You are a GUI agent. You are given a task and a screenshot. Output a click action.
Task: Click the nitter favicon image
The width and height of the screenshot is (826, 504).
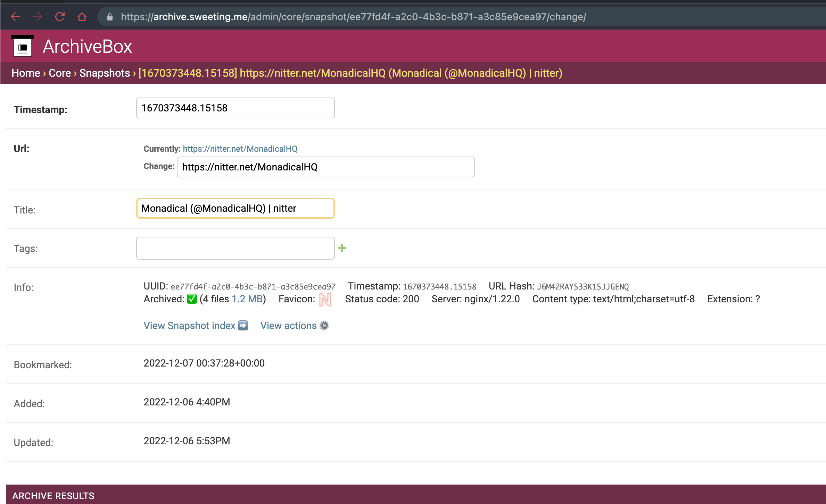tap(325, 299)
